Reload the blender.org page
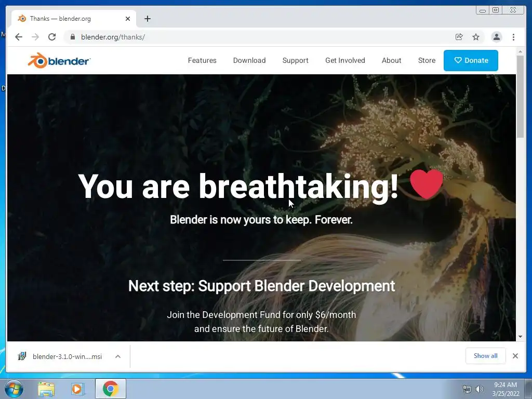Image resolution: width=532 pixels, height=399 pixels. pos(52,37)
